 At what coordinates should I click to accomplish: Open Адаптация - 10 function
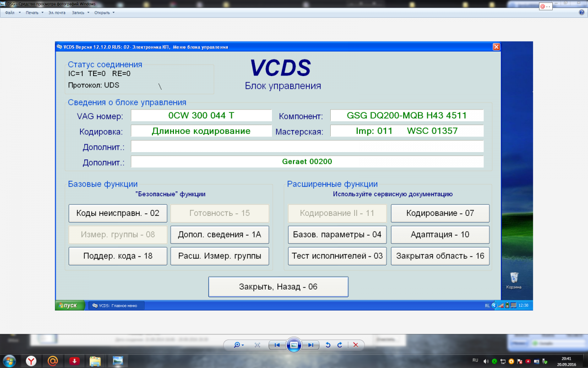coord(440,235)
